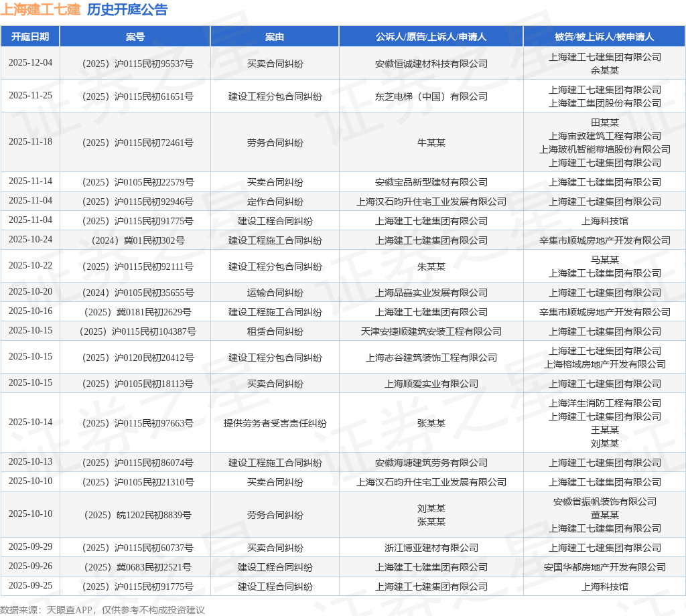Click defendant 上海玻机智能幕墙股份有限公司
This screenshot has width=686, height=616.
[605, 149]
